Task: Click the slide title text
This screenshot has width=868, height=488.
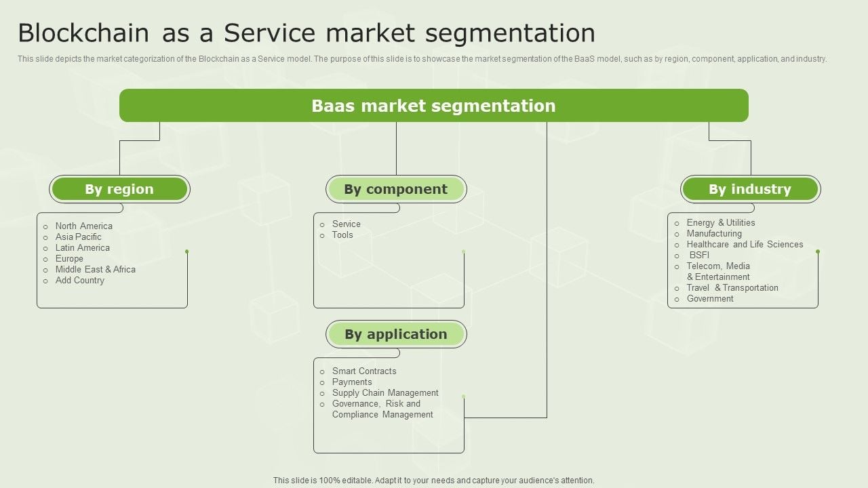Action: (x=307, y=32)
